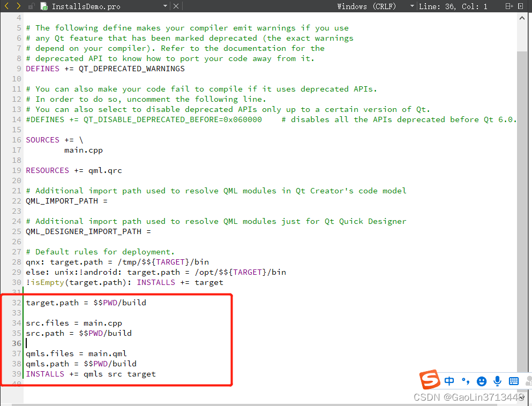Toggle Chinese/English input mode
532x406 pixels.
click(x=449, y=381)
